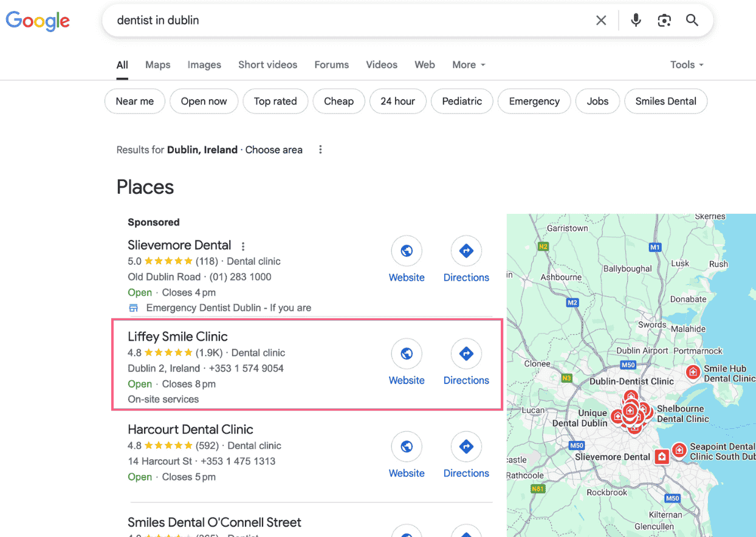Submit search with magnifier icon
This screenshot has width=756, height=537.
click(x=692, y=20)
